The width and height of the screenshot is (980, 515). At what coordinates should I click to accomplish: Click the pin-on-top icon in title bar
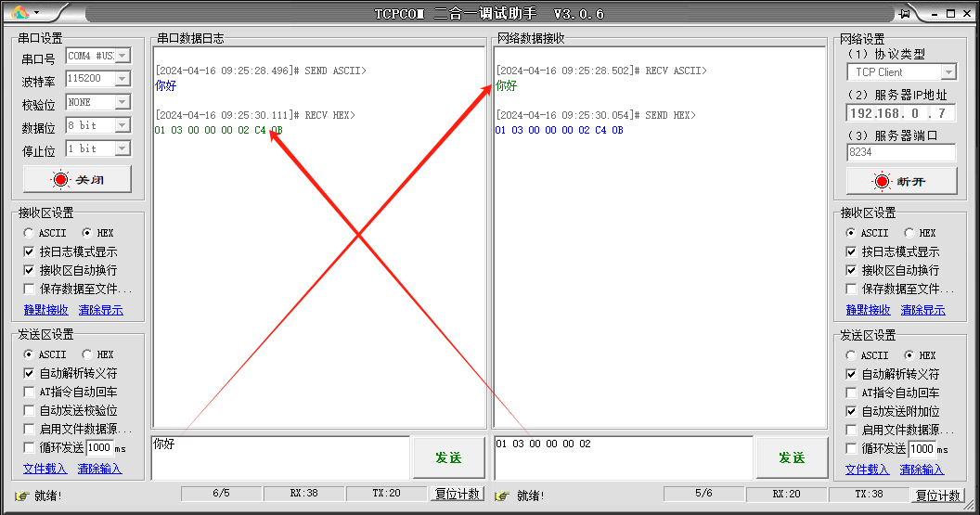click(x=904, y=13)
